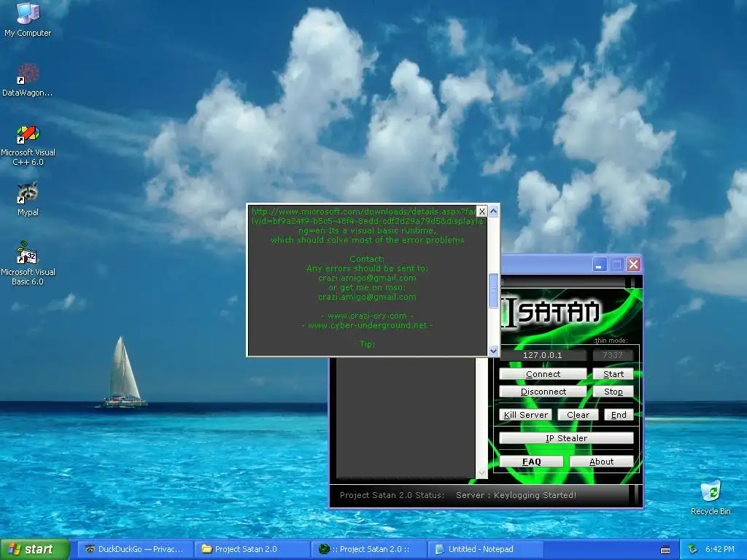Switch to :: Project Satan 2.0 :: app taskbar item
The width and height of the screenshot is (747, 560).
point(369,549)
